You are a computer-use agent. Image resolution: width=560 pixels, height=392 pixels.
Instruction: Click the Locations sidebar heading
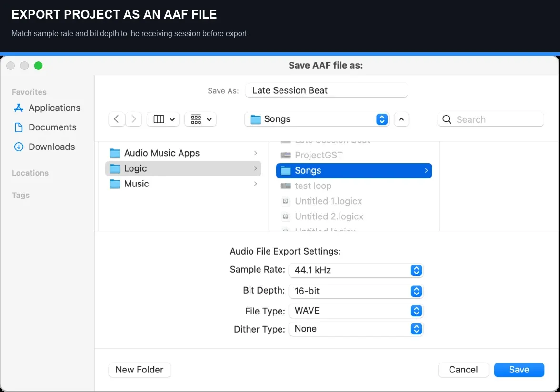[30, 173]
